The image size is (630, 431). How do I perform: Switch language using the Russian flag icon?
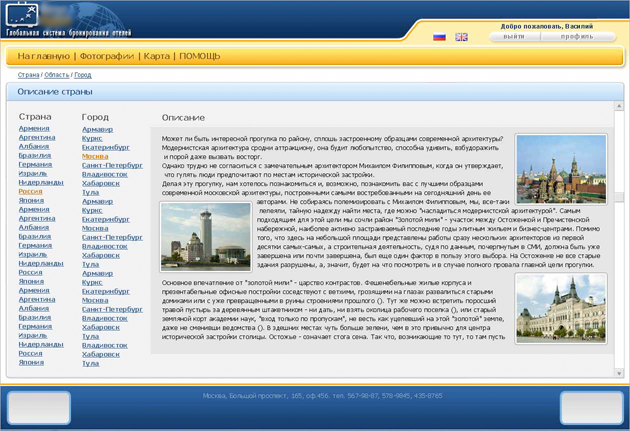click(x=440, y=37)
